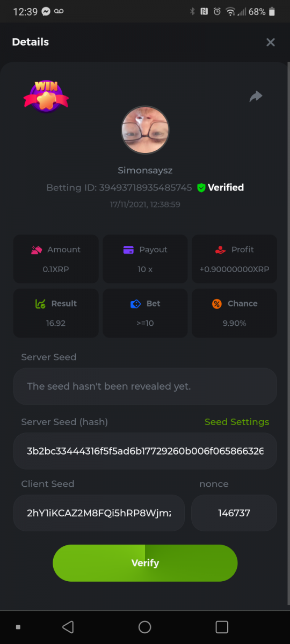The image size is (290, 644).
Task: Tap the Chance percent icon
Action: click(x=216, y=304)
